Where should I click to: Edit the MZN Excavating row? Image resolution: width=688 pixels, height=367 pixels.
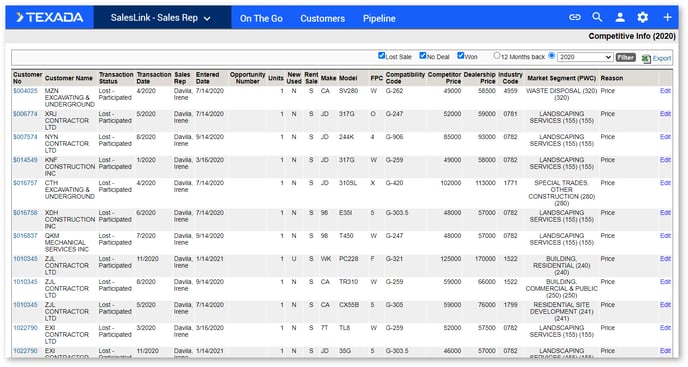665,91
